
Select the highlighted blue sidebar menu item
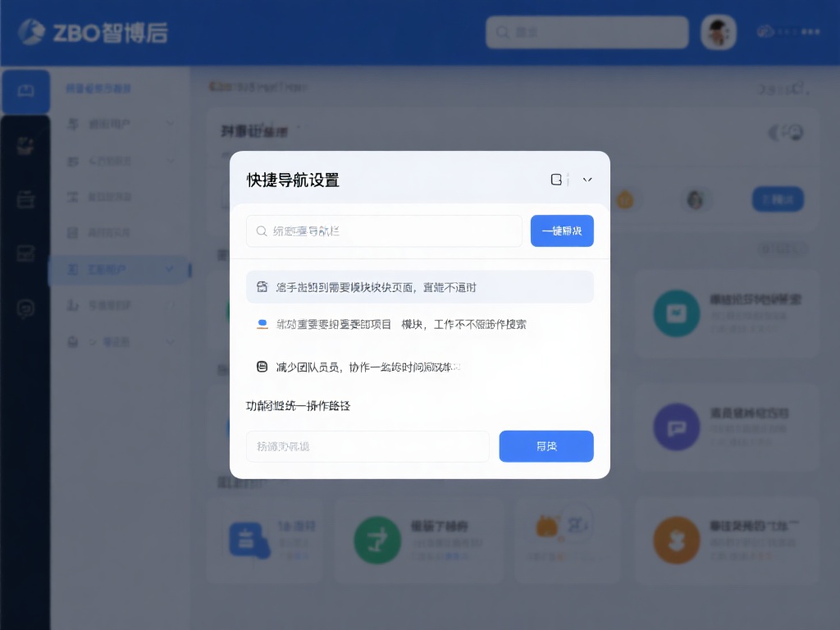115,269
